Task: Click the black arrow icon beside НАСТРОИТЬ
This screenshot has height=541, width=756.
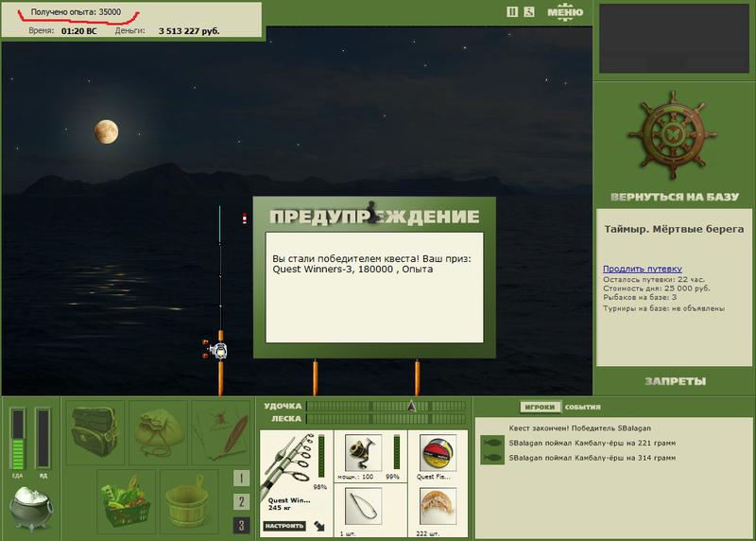Action: click(319, 526)
